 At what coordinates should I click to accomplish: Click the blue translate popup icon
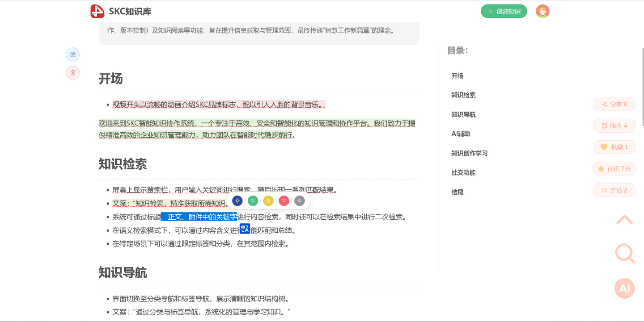(245, 229)
